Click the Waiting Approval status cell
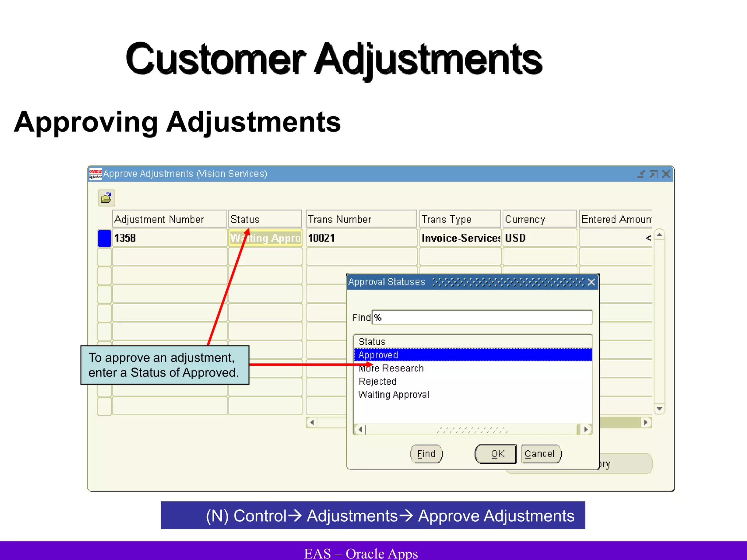The image size is (747, 560). (265, 238)
